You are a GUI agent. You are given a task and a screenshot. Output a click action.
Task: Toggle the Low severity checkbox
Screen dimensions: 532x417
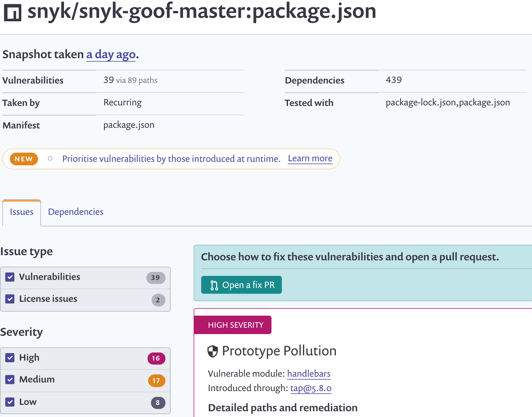click(10, 402)
